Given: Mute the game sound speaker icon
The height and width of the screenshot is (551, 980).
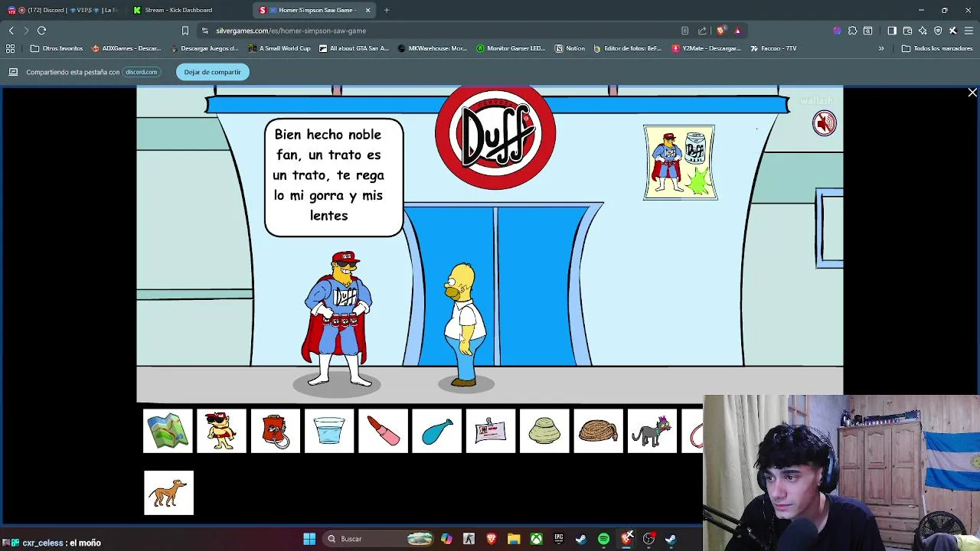Looking at the screenshot, I should [x=825, y=123].
